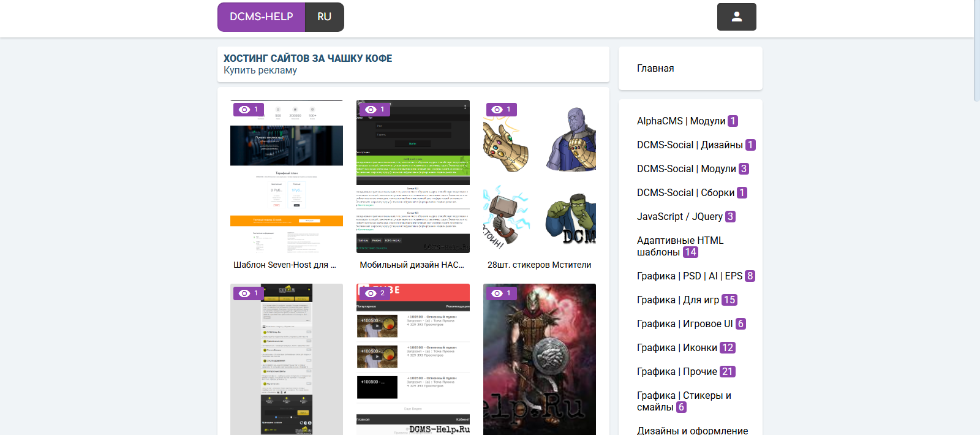Open the Главная menu item
This screenshot has height=435, width=980.
coord(655,69)
